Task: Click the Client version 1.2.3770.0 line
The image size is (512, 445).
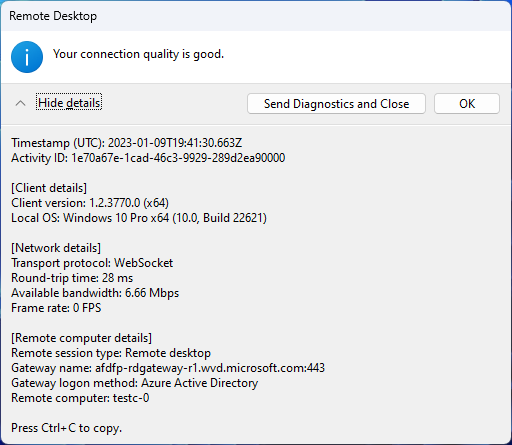Action: [90, 203]
